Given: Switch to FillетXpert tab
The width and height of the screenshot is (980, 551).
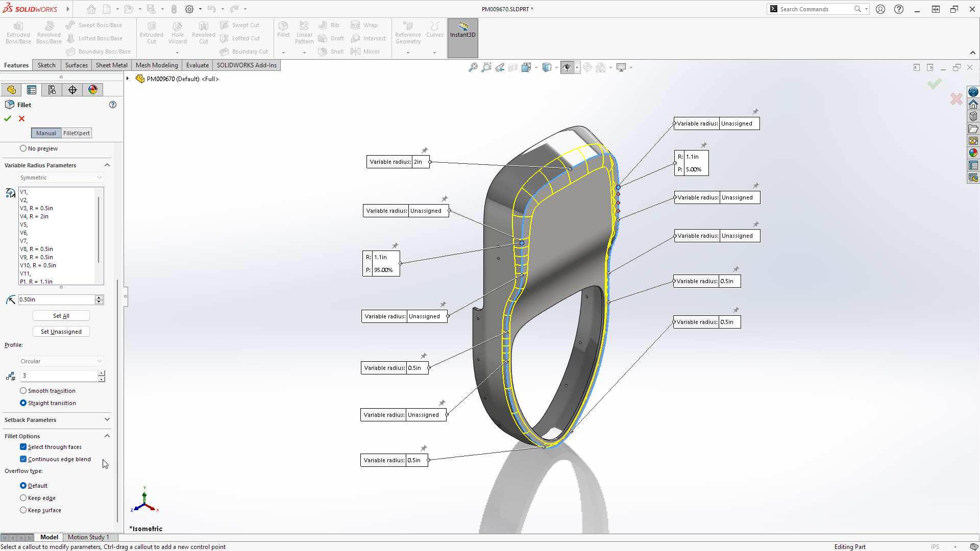Looking at the screenshot, I should coord(76,133).
